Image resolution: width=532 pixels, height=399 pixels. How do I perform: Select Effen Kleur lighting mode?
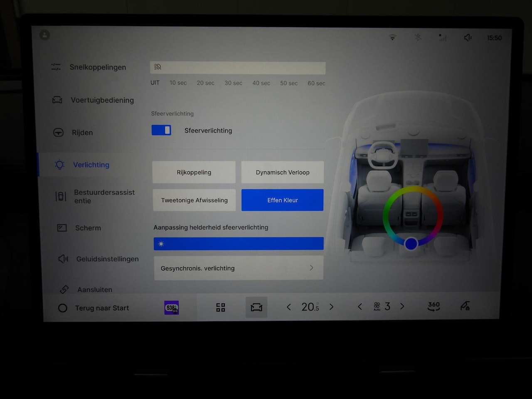tap(282, 200)
